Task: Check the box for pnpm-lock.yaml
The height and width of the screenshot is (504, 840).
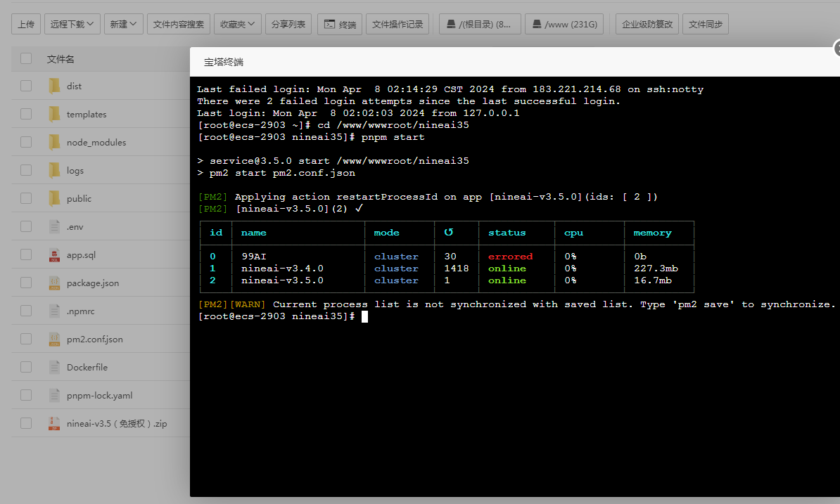Action: 26,395
